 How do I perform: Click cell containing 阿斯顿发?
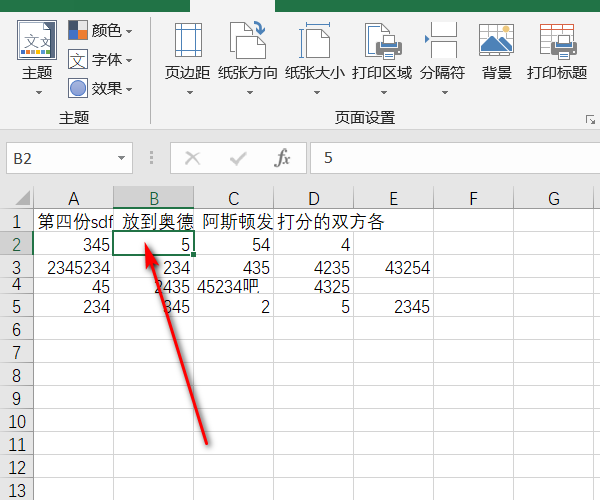tap(233, 221)
